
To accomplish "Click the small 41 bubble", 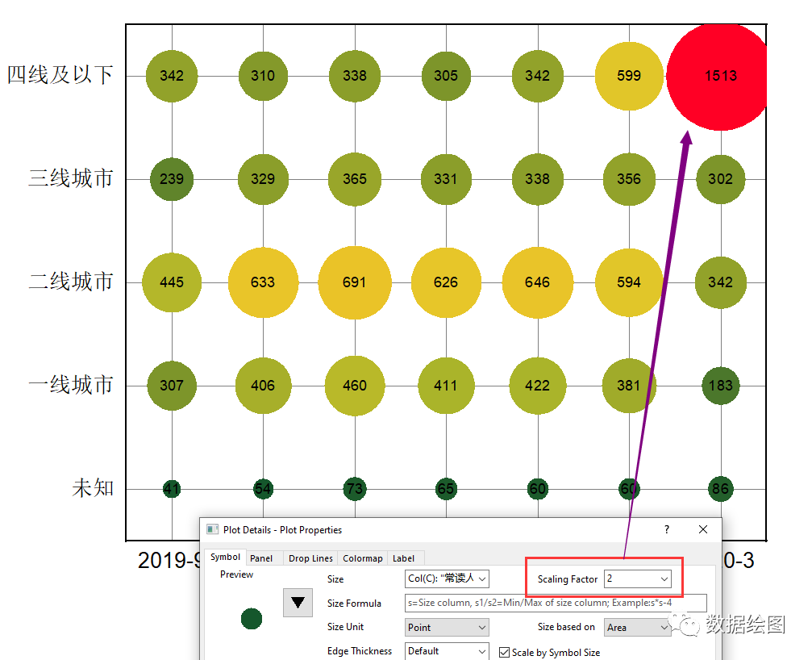I will tap(172, 489).
